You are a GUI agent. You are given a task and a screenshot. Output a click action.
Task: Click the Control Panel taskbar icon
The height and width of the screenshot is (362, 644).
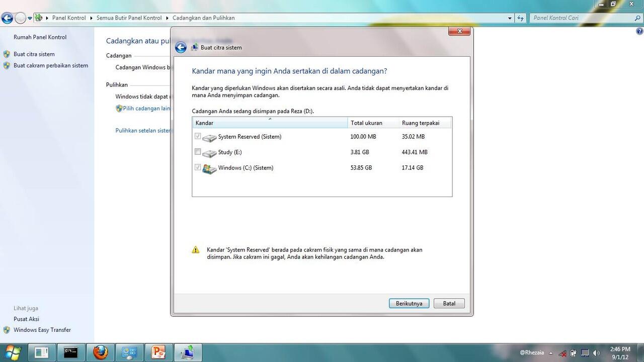129,352
